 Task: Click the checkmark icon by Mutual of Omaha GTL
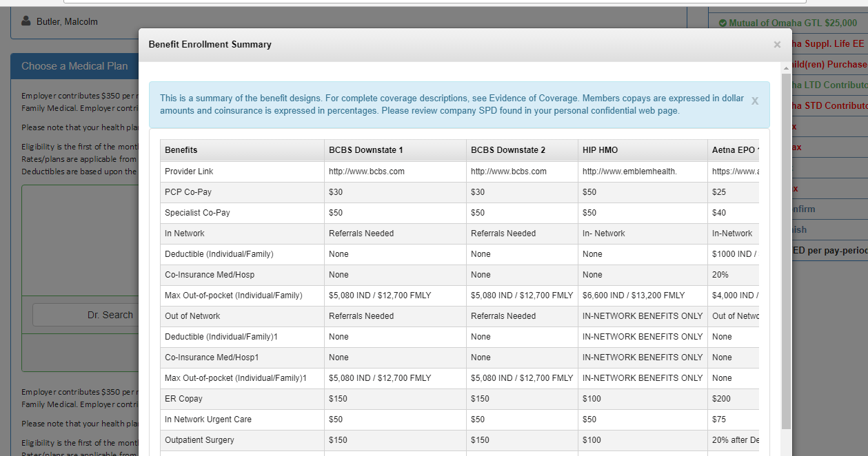click(x=723, y=23)
